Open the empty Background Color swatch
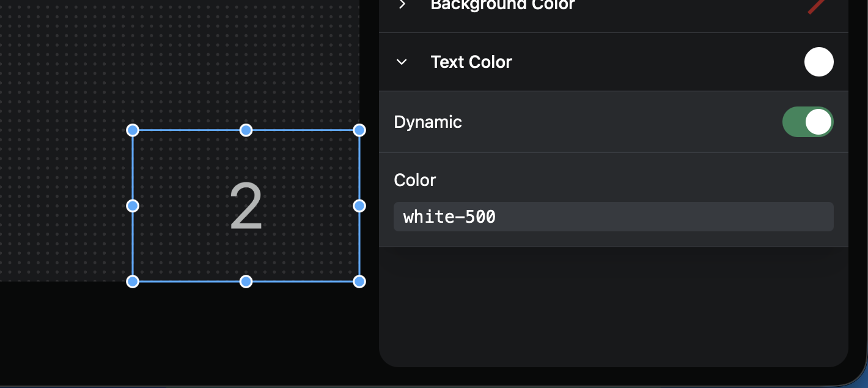868x388 pixels. point(817,6)
